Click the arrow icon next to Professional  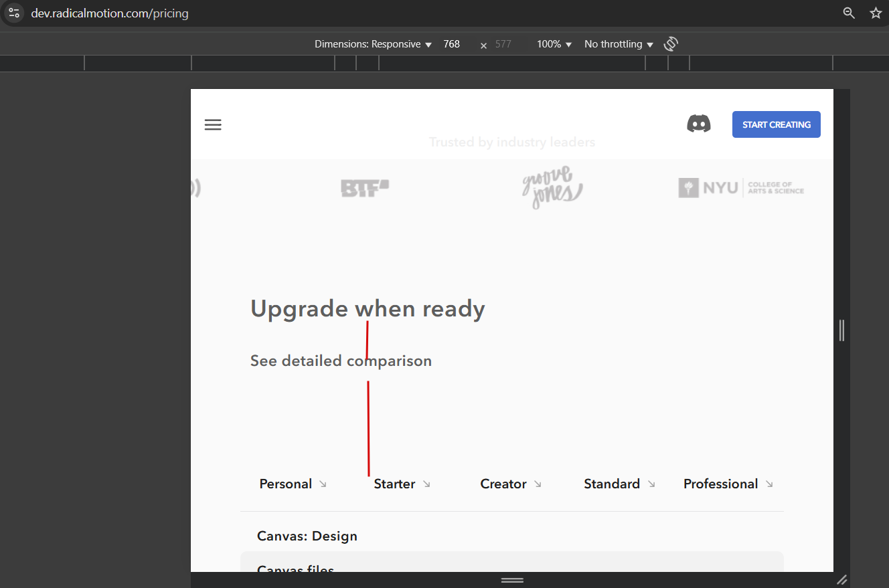coord(769,484)
